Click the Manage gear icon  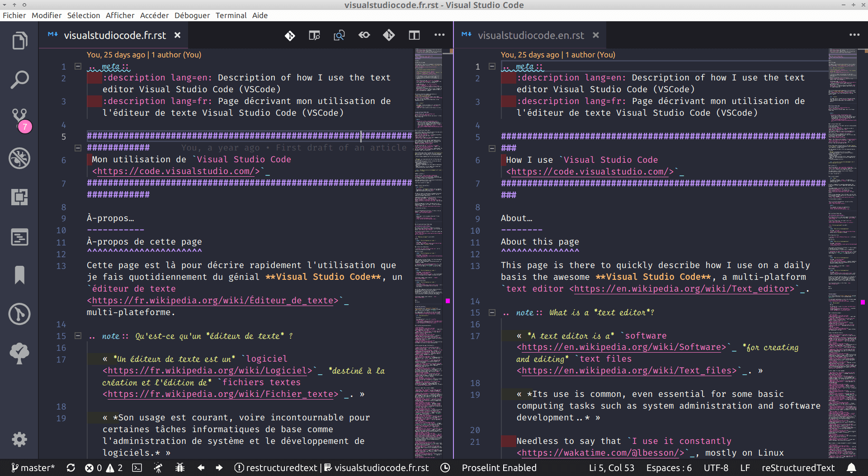(x=19, y=439)
